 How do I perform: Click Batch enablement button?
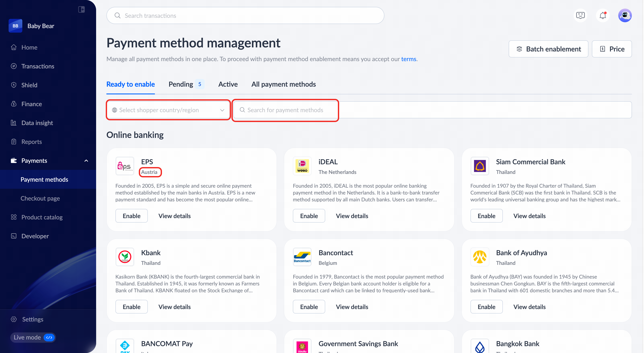(548, 49)
